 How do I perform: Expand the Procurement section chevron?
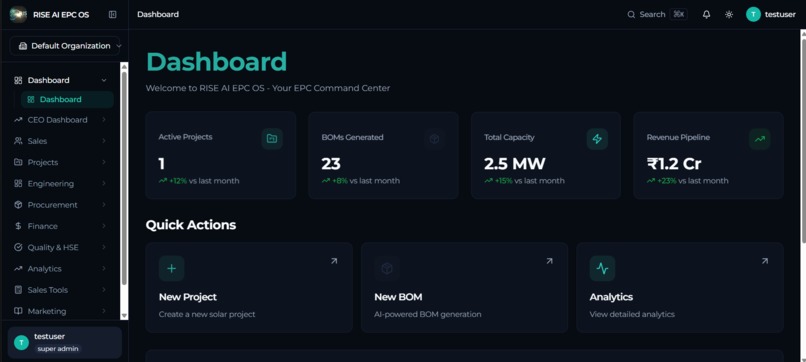click(104, 205)
